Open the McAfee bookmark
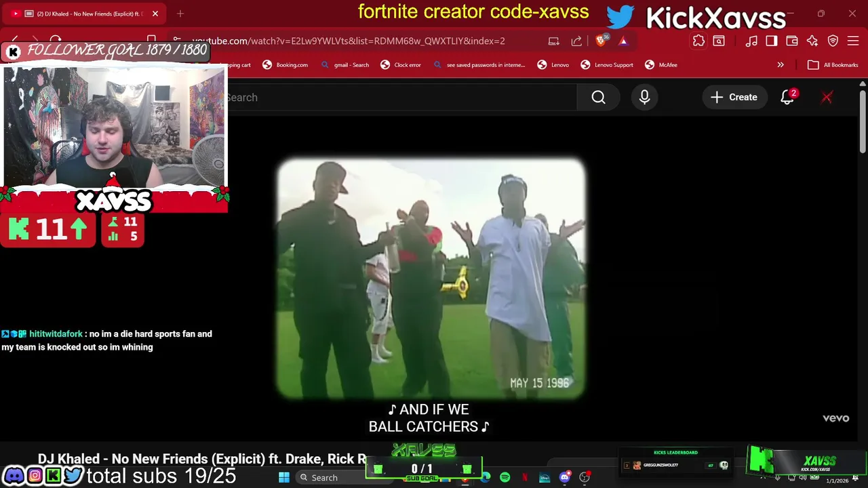This screenshot has height=488, width=868. [661, 65]
